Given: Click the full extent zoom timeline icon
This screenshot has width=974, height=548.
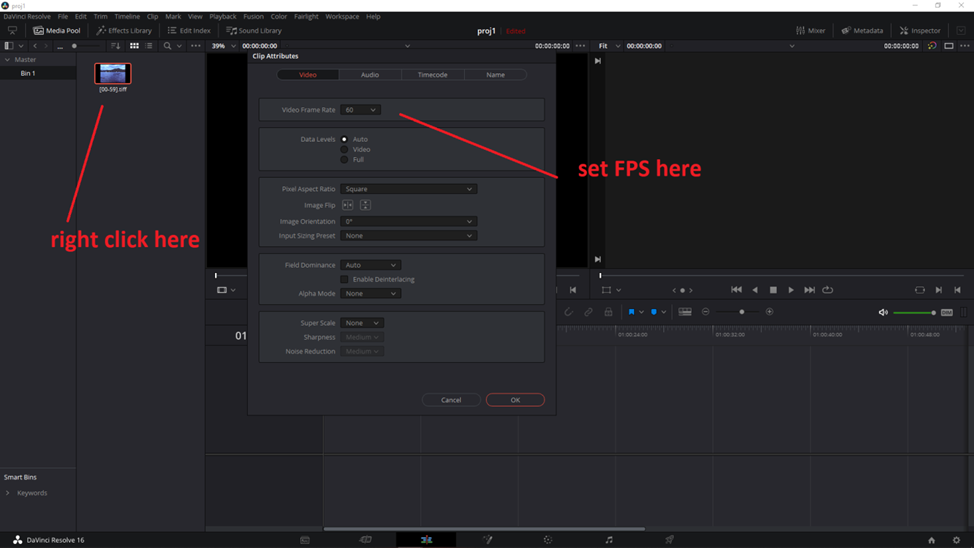Looking at the screenshot, I should pos(685,312).
